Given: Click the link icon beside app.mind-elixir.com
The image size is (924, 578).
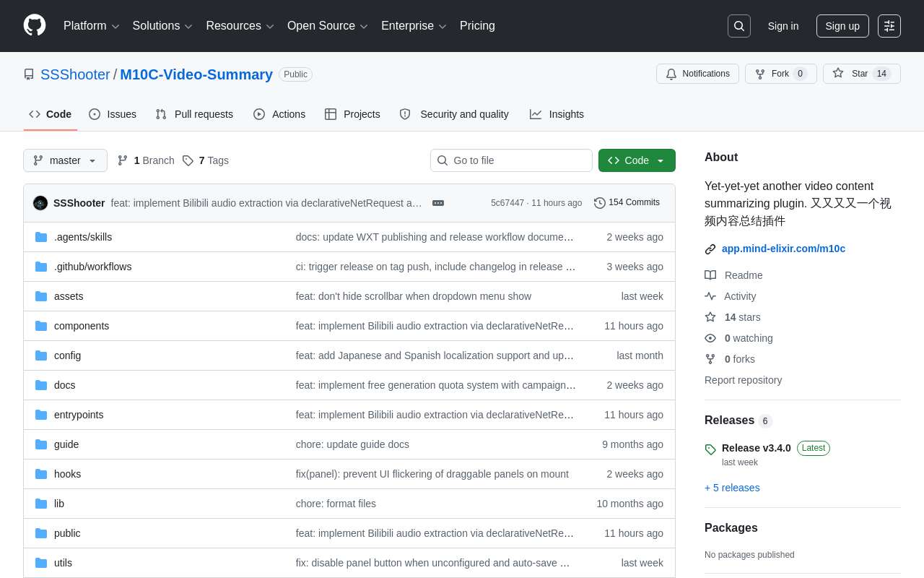Looking at the screenshot, I should point(710,249).
